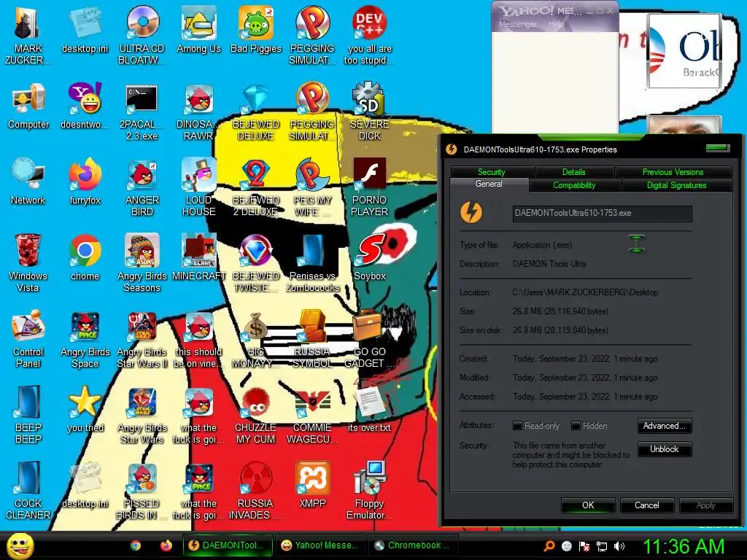Toggle the Hidden attribute checkbox

point(576,425)
